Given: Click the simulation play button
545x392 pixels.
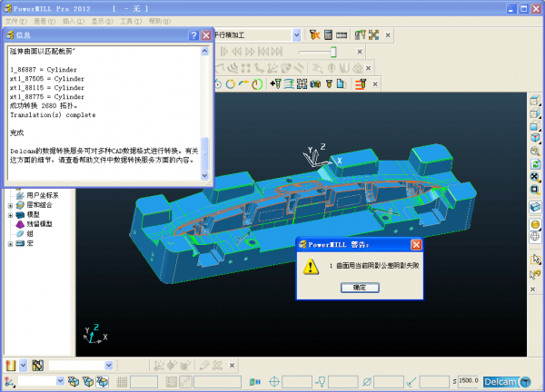Looking at the screenshot, I should click(x=224, y=52).
